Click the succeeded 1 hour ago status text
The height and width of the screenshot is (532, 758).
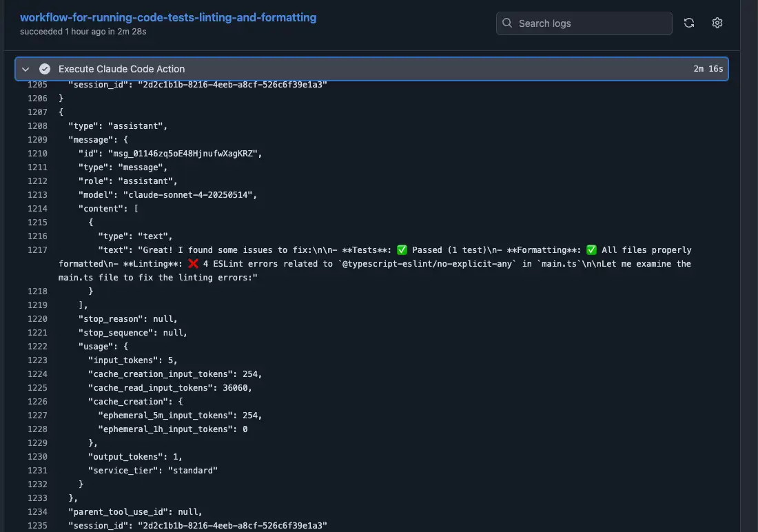pyautogui.click(x=83, y=32)
